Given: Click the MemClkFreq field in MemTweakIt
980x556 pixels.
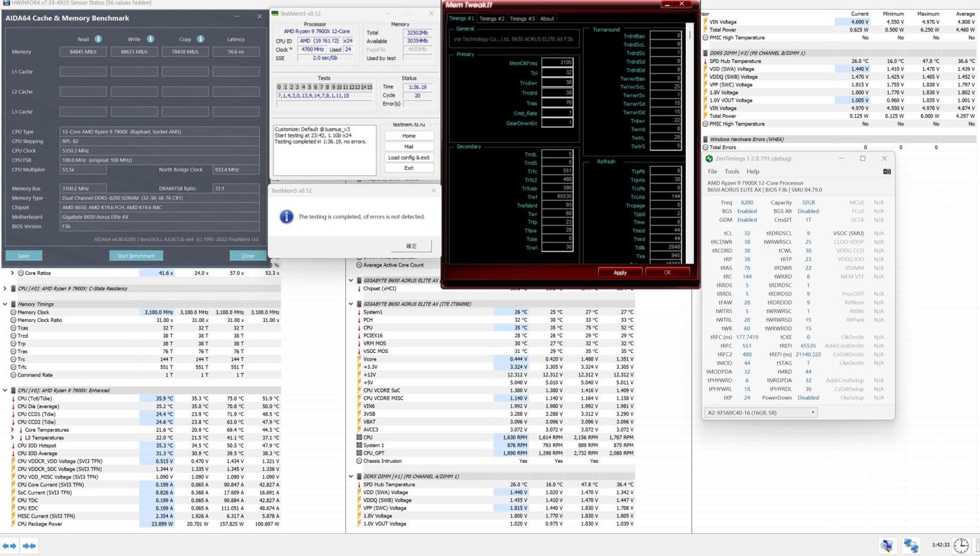Looking at the screenshot, I should pyautogui.click(x=558, y=63).
